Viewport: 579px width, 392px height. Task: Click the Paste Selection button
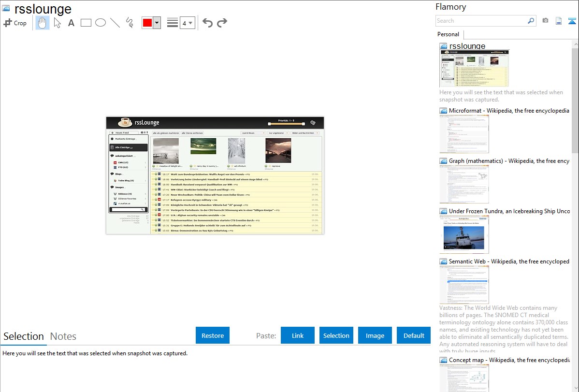point(336,335)
